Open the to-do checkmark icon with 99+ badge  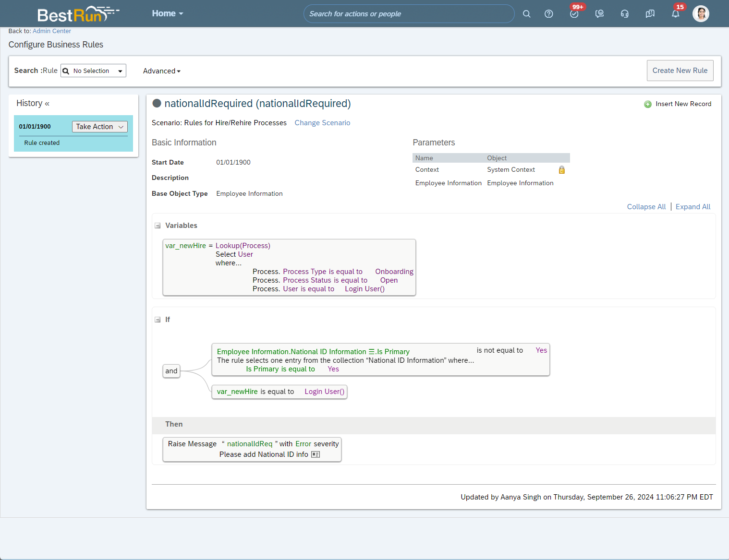pos(574,14)
